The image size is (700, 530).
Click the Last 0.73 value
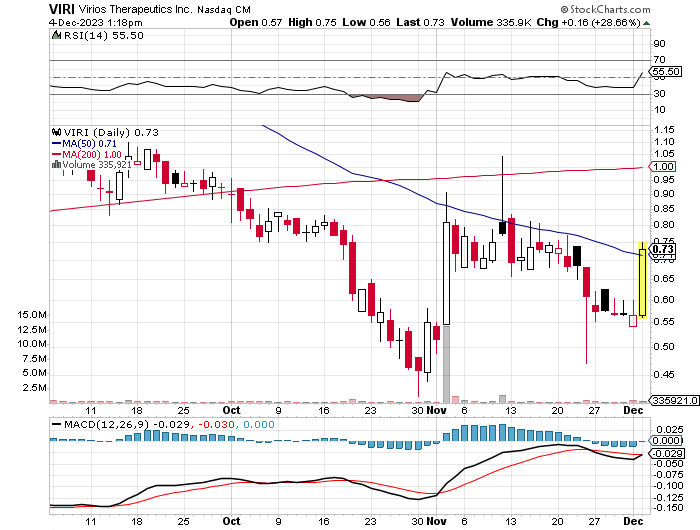pos(421,22)
